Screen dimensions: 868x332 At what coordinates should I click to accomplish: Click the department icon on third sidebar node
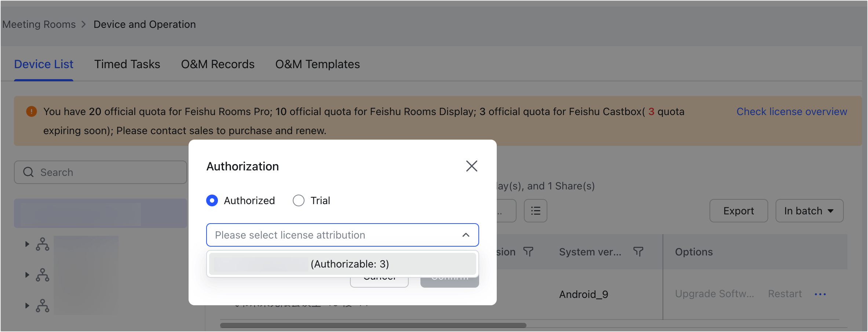click(x=43, y=306)
